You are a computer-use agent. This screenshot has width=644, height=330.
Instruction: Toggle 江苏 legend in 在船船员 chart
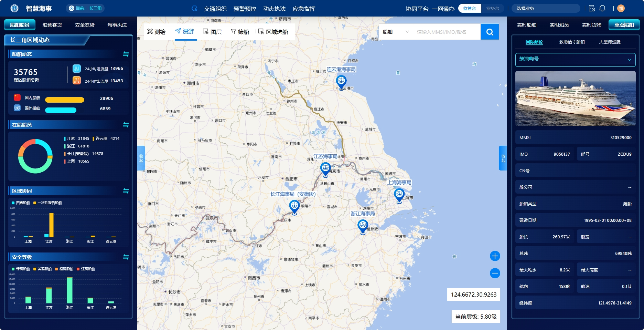[x=76, y=138]
